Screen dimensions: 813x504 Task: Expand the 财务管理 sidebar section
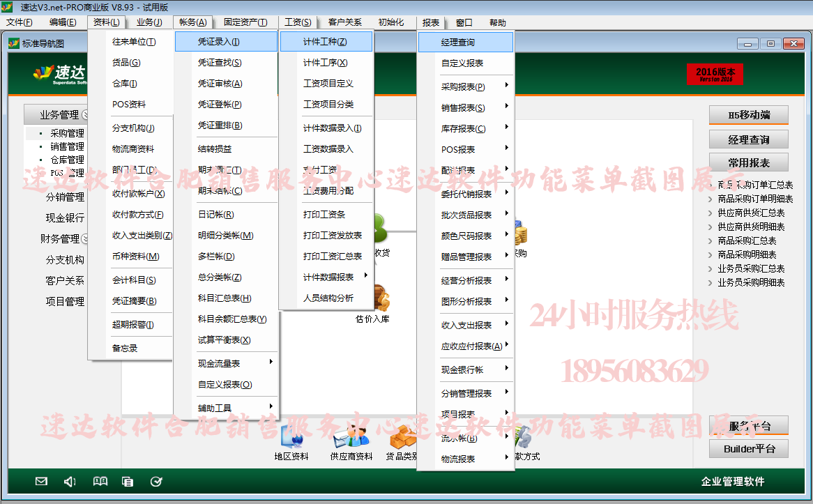click(86, 238)
